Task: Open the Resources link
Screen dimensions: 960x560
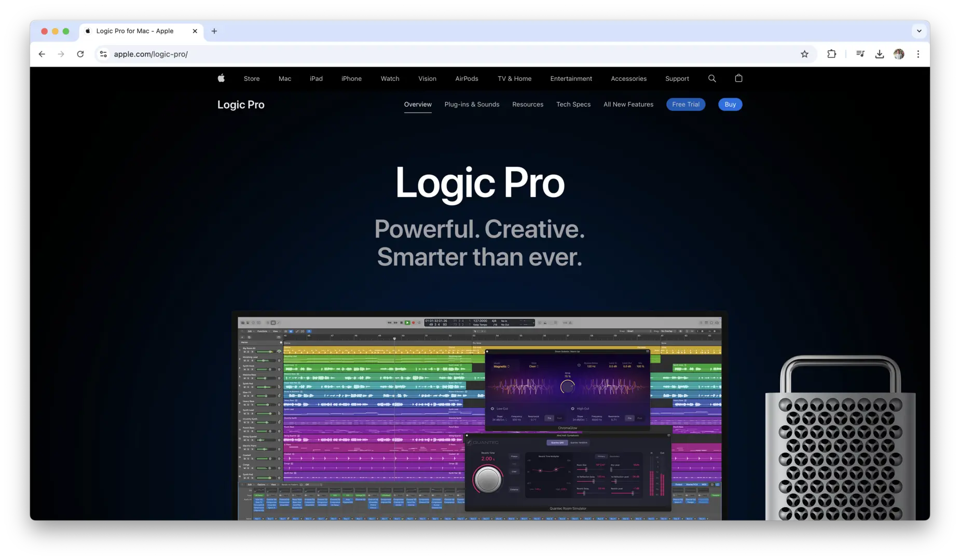Action: (x=528, y=104)
